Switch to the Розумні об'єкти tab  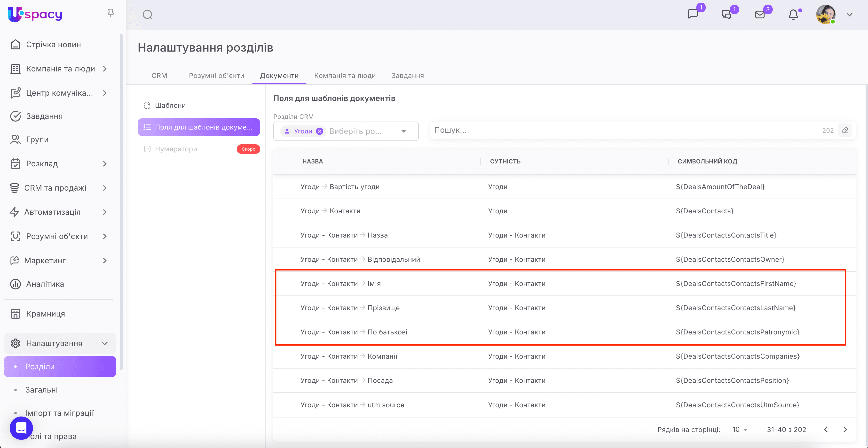tap(216, 76)
